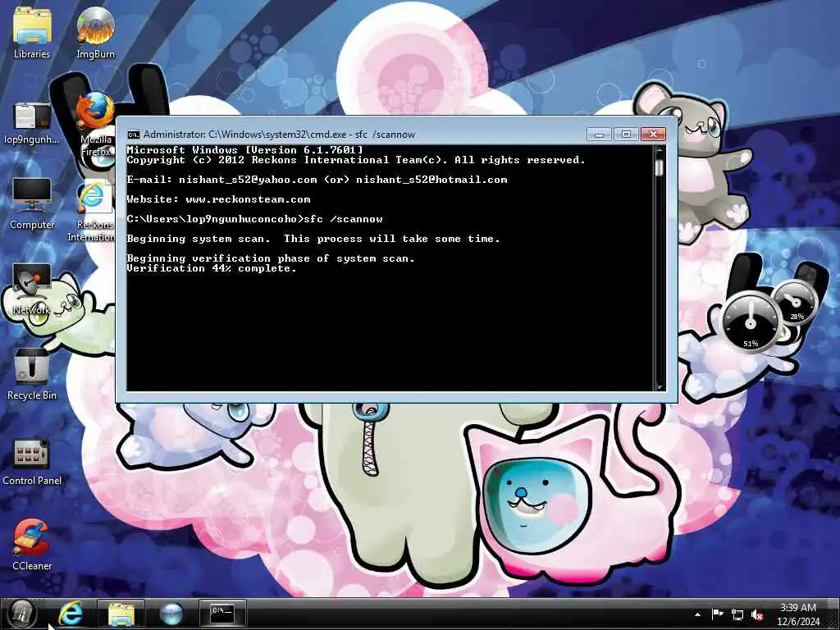Open Mozilla Firefox desktop shortcut
840x630 pixels.
95,125
